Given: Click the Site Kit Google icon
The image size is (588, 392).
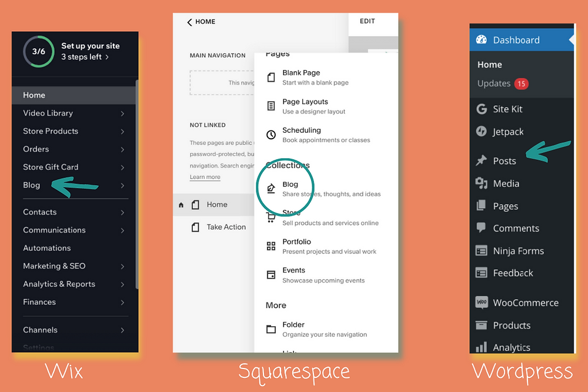Looking at the screenshot, I should tap(482, 109).
